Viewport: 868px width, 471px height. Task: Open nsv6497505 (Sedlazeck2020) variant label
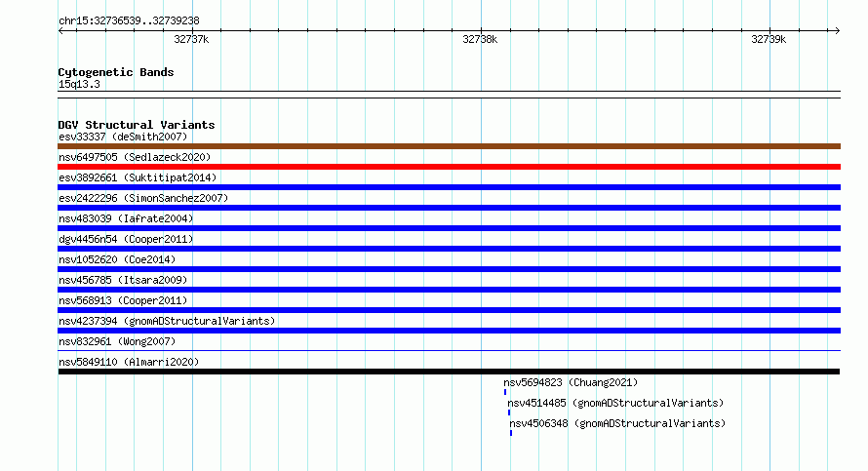(135, 157)
